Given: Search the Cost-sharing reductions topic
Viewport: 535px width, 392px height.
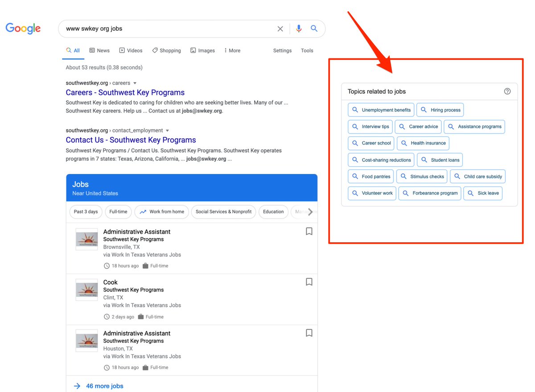Looking at the screenshot, I should (381, 160).
